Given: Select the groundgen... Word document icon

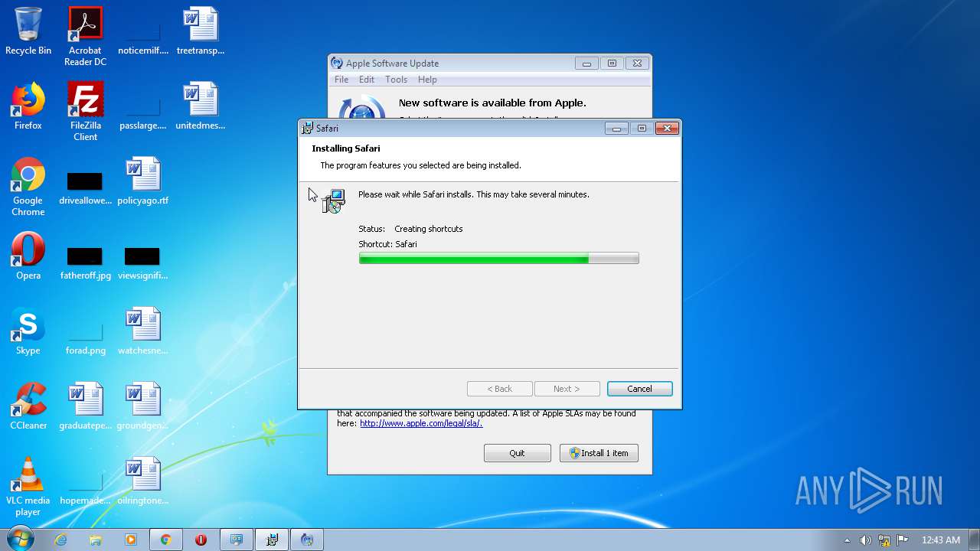Looking at the screenshot, I should [142, 406].
